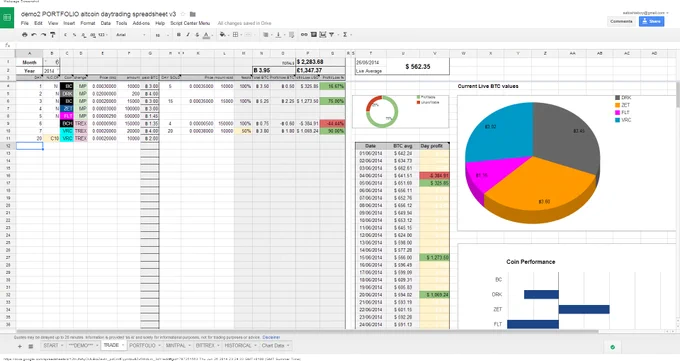Open the START tab dropdown arrow
Viewport: 680px width, 361px height.
(62, 346)
